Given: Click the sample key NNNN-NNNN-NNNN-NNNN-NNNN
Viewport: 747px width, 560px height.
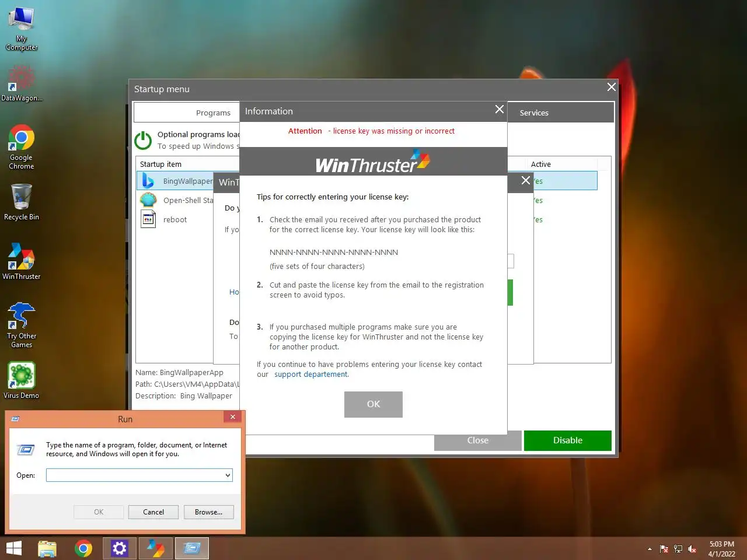Looking at the screenshot, I should [334, 253].
